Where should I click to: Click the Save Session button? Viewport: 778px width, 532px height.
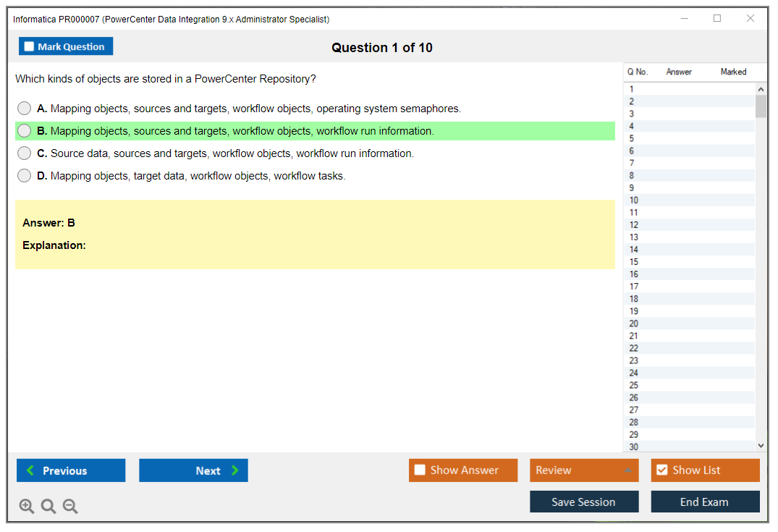coord(583,502)
